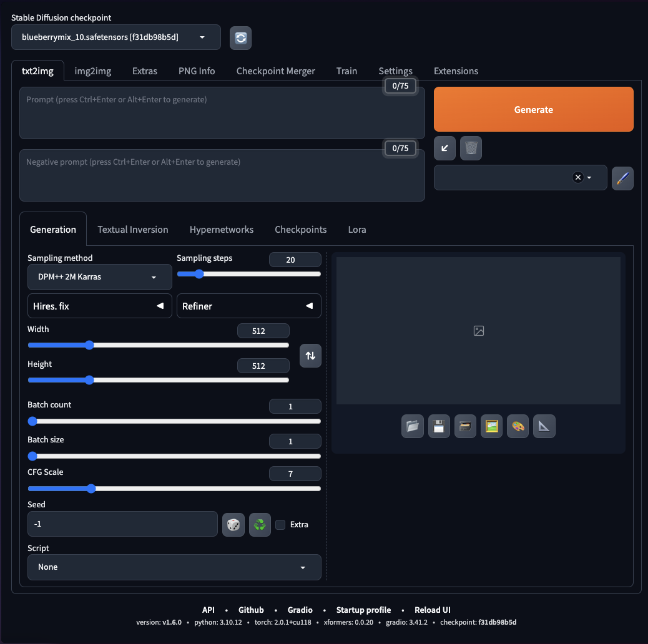Click the Reload UI link

432,610
